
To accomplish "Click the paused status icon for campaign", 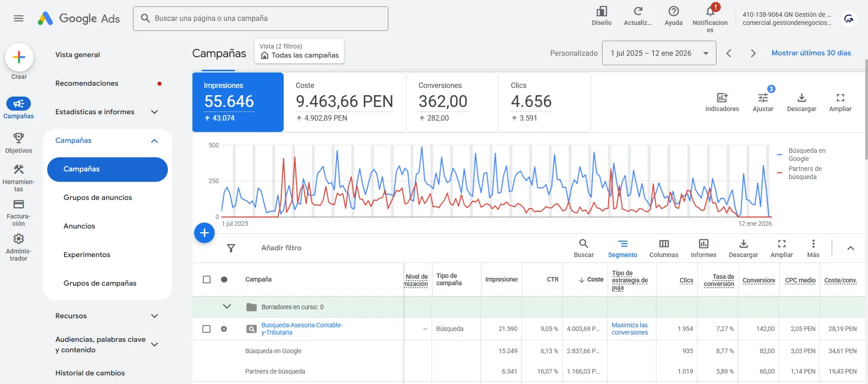I will [224, 329].
